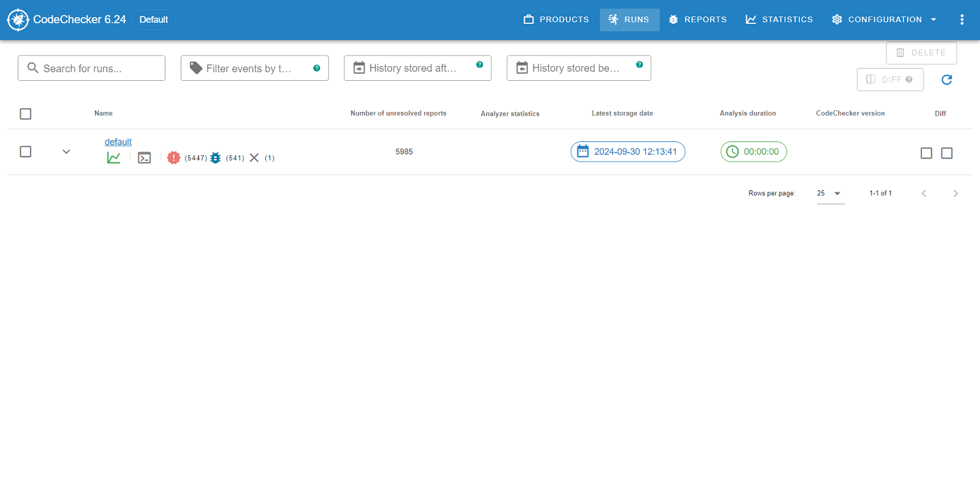Switch to the Statistics tab
Screen dimensions: 980x477
(779, 20)
